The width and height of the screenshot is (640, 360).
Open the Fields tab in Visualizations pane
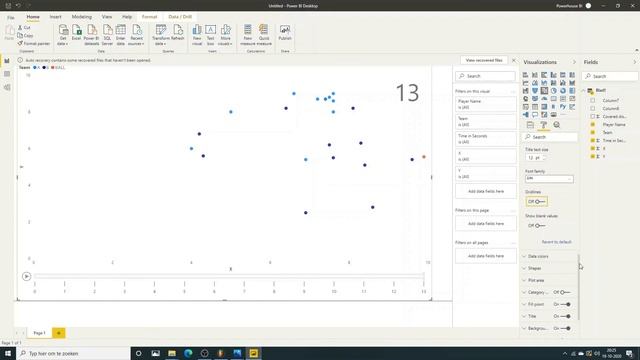(530, 125)
